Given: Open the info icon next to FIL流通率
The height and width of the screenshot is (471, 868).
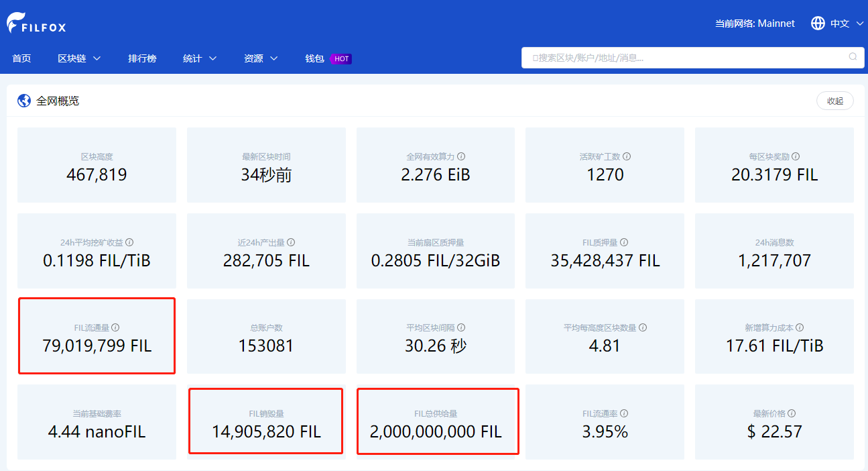Looking at the screenshot, I should coord(624,413).
